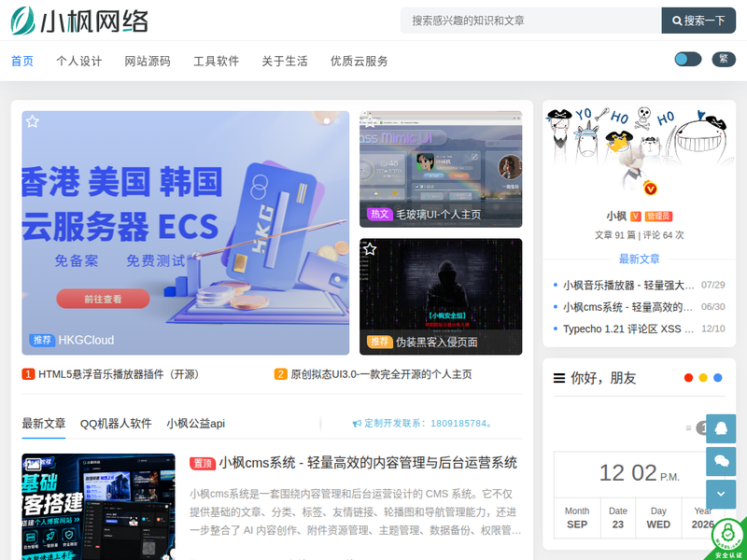Click the 前往查看 button on the banner
The height and width of the screenshot is (560, 747).
(103, 299)
